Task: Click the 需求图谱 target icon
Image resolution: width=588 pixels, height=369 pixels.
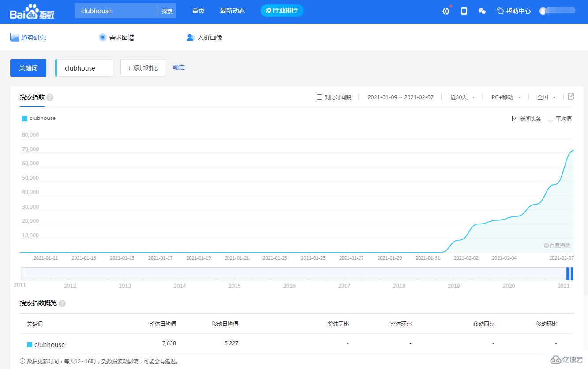Action: click(102, 37)
